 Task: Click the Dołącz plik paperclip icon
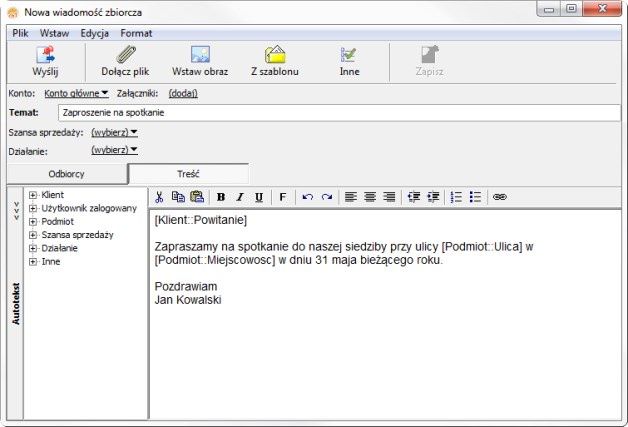126,54
